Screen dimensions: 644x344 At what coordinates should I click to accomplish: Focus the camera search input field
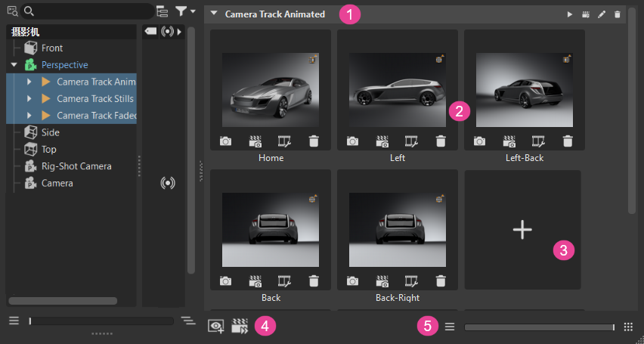(x=88, y=11)
